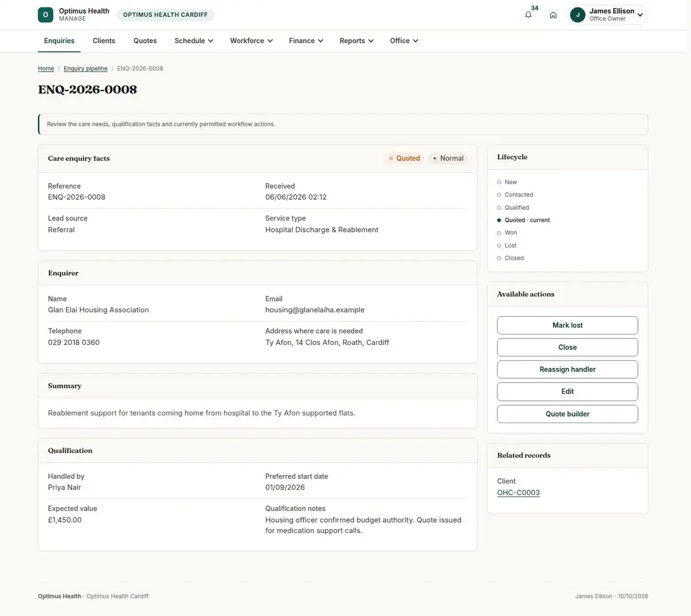The width and height of the screenshot is (691, 616).
Task: Follow the Enquiry pipeline breadcrumb link
Action: pyautogui.click(x=85, y=69)
